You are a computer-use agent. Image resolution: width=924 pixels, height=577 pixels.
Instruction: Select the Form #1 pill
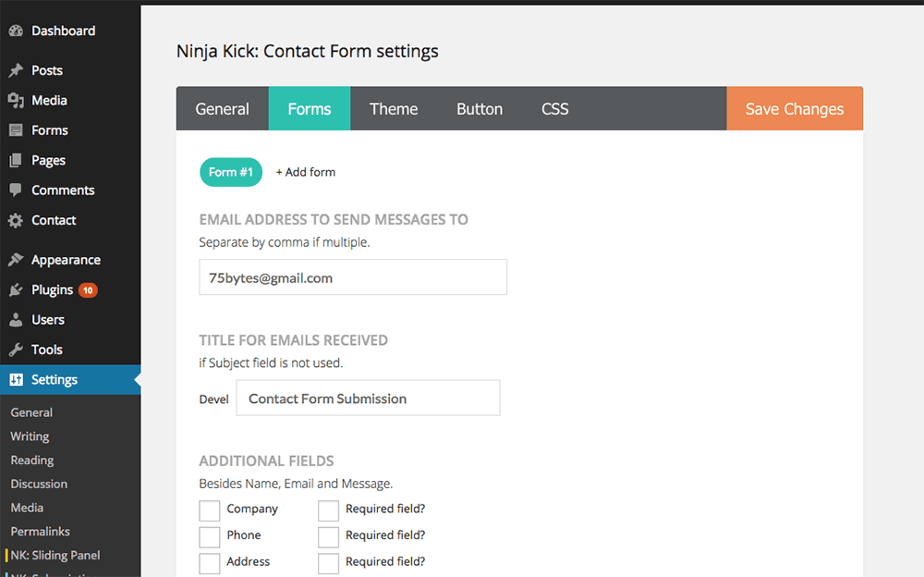coord(231,172)
